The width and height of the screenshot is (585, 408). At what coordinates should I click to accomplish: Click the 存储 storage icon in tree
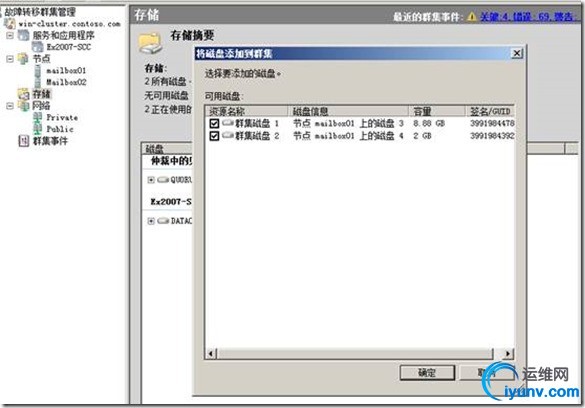click(x=23, y=94)
